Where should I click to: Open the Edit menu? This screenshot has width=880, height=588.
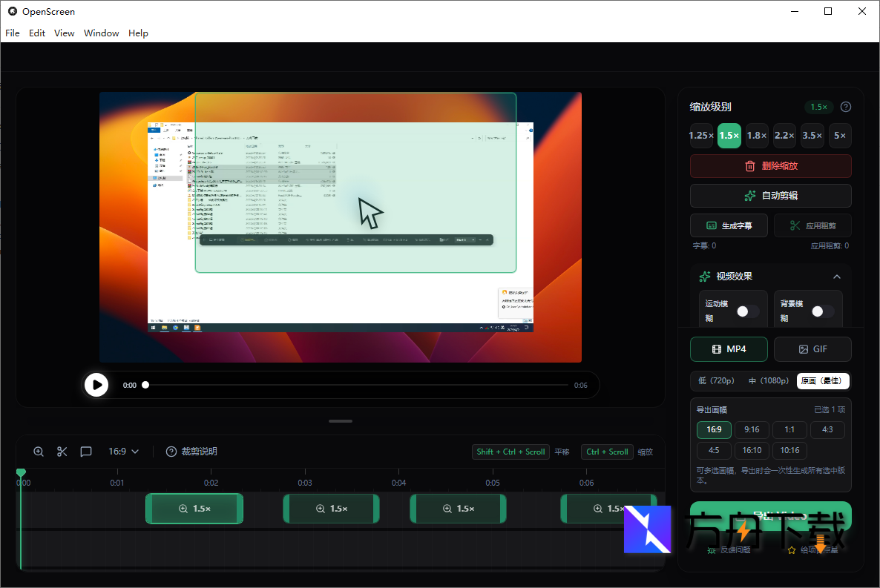37,33
